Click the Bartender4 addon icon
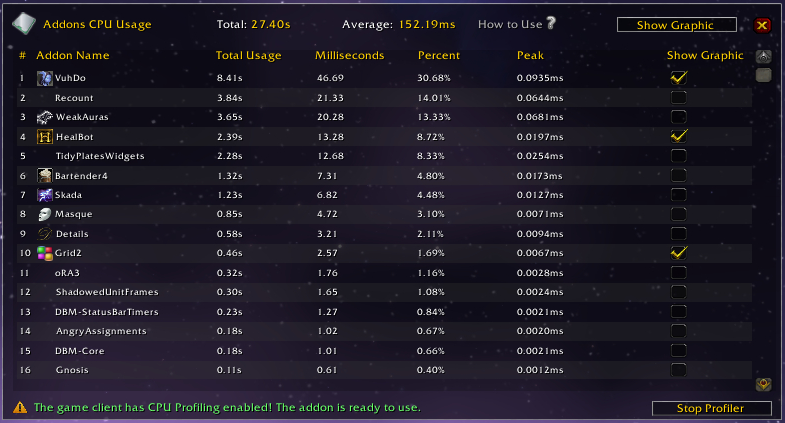This screenshot has width=785, height=423. (44, 175)
